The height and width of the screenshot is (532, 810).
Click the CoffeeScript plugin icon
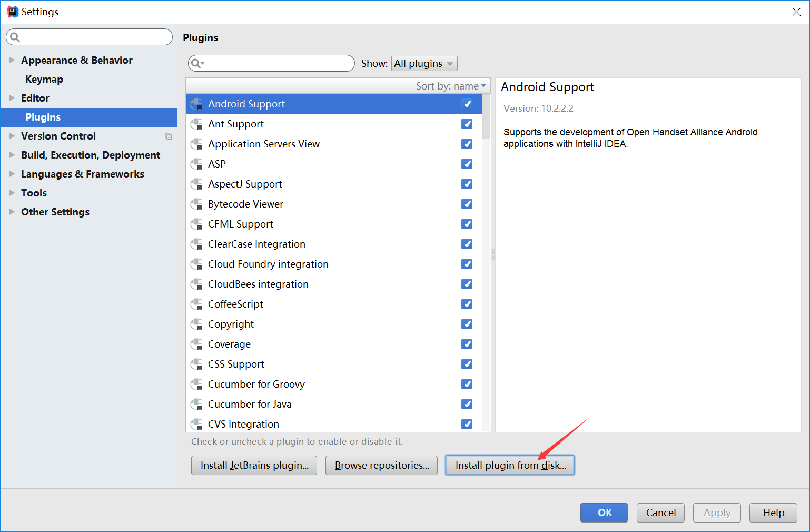coord(196,304)
